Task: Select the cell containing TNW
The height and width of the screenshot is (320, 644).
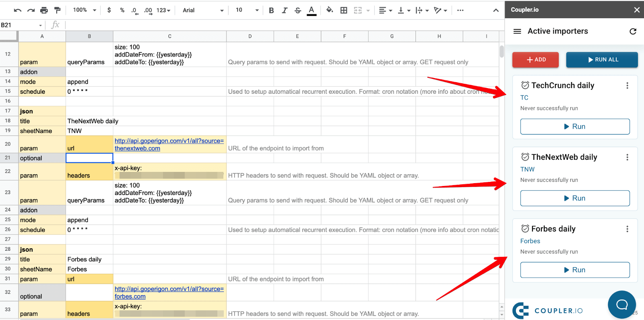Action: click(89, 131)
